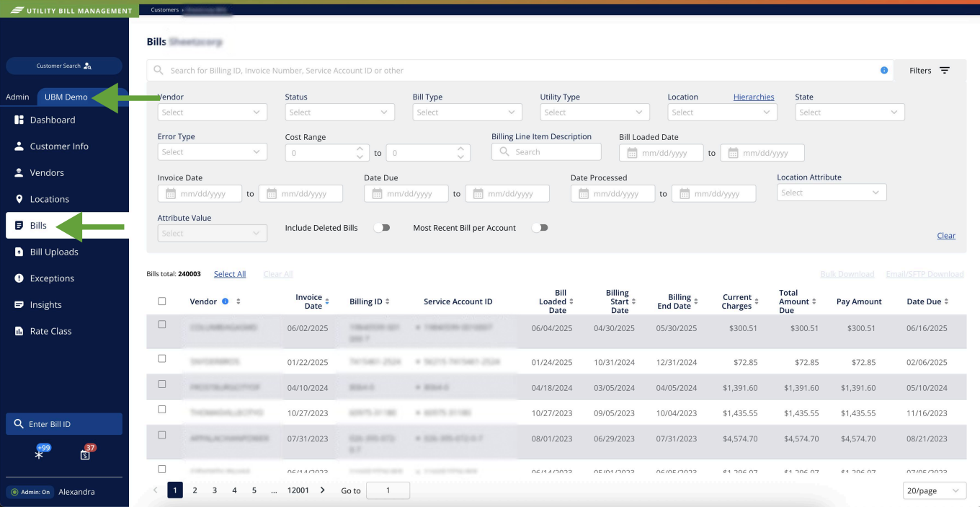Screen dimensions: 980x507
Task: Click the bill icon with 37 badge
Action: click(86, 454)
